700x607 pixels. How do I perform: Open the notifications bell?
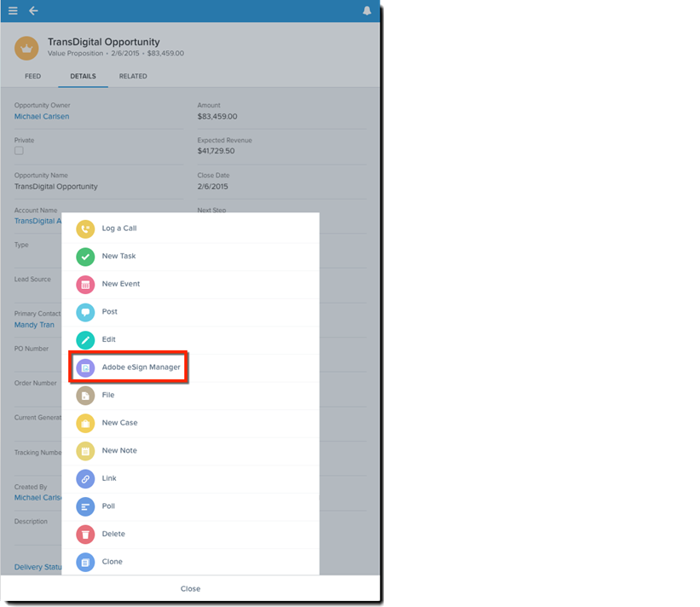(x=367, y=11)
